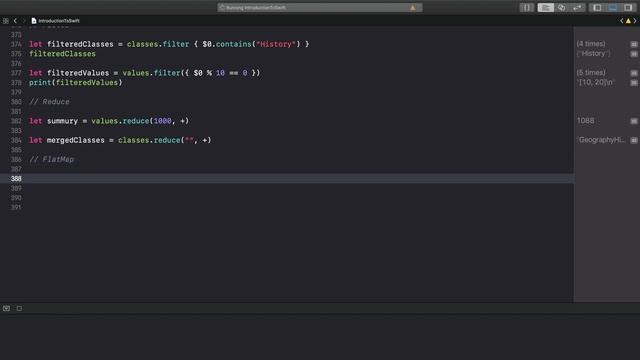Go back in the editor history
Viewport: 640px width, 360px height.
[x=15, y=20]
